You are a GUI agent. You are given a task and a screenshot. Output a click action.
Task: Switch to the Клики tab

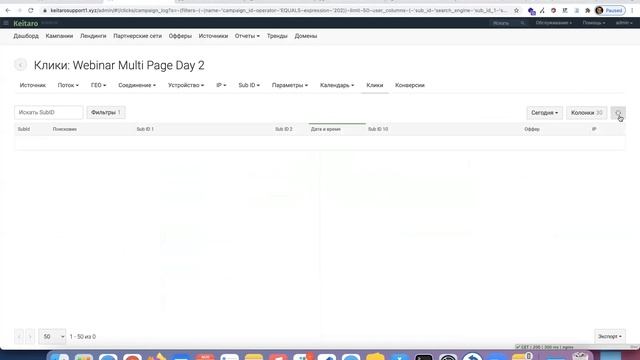(375, 85)
